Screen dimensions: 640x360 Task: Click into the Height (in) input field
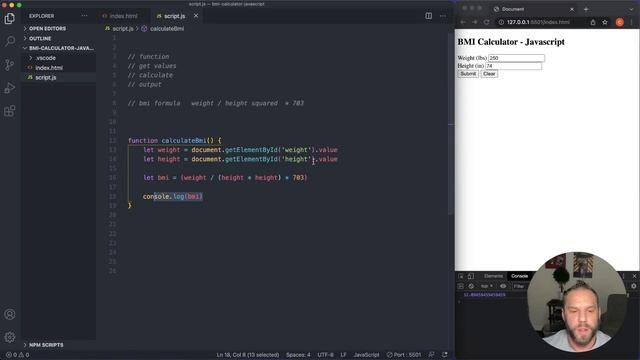(513, 66)
